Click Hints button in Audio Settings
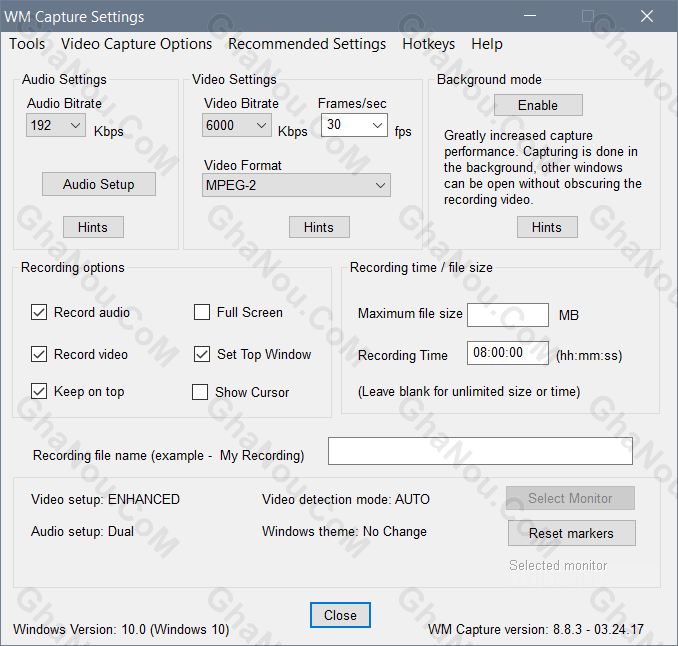 (x=93, y=227)
